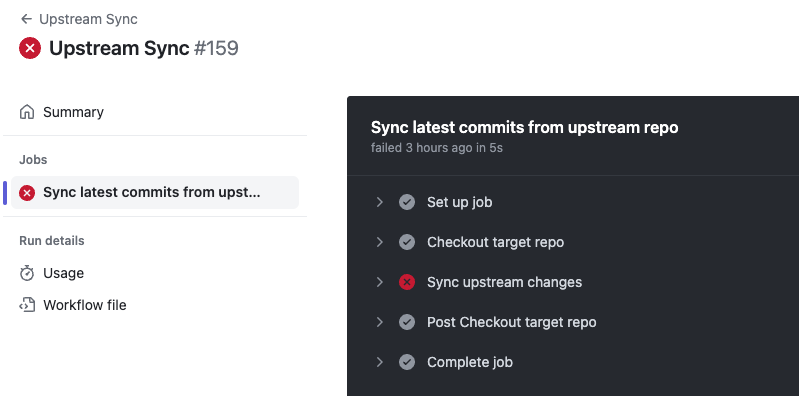Go back via the Upstream Sync breadcrumb text
Image resolution: width=799 pixels, height=396 pixels.
click(88, 19)
